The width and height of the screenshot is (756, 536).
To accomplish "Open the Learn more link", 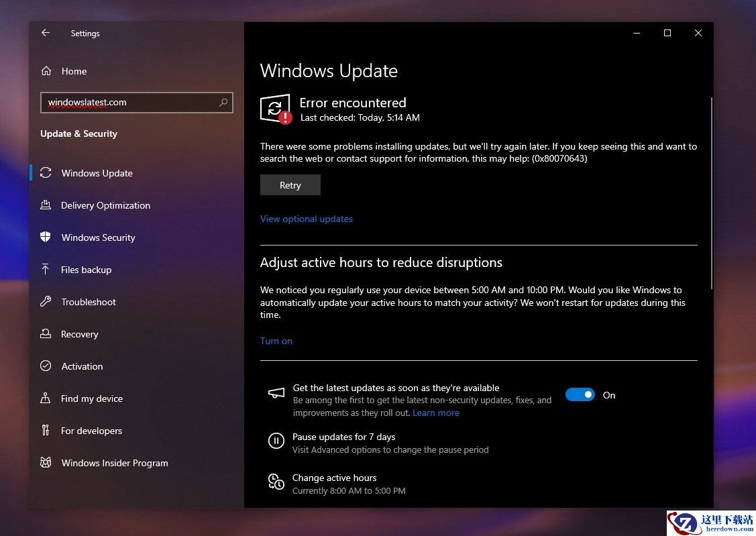I will click(436, 413).
